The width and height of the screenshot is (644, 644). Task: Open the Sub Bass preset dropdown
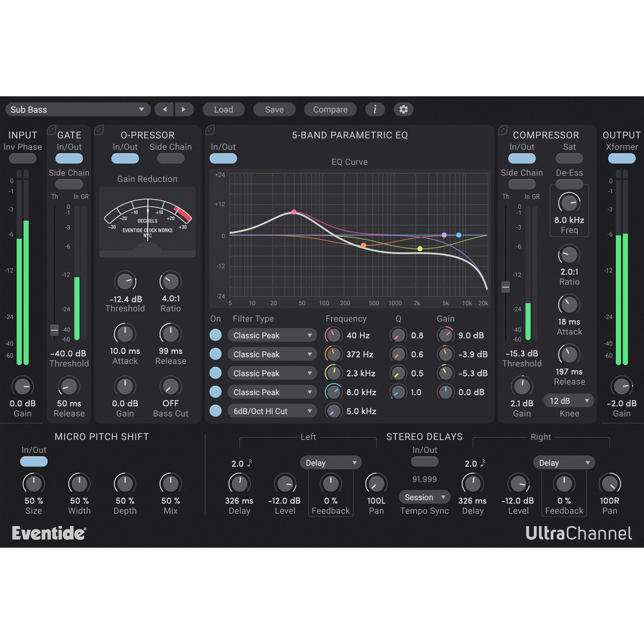coord(78,109)
